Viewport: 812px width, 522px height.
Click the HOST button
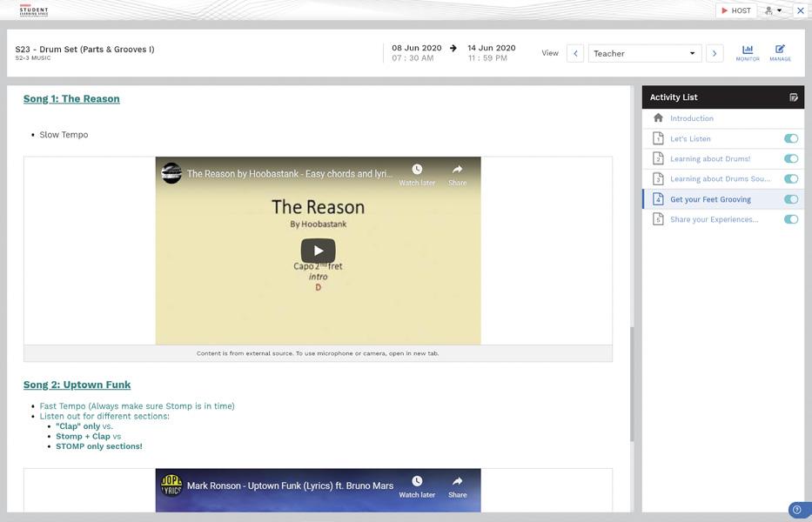pyautogui.click(x=736, y=10)
